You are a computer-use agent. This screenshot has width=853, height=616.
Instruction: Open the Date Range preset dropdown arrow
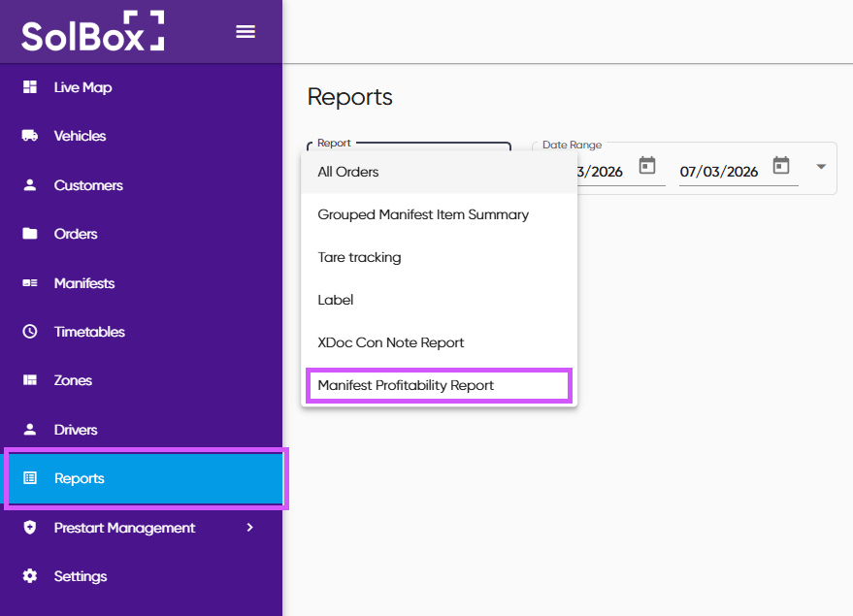click(821, 167)
